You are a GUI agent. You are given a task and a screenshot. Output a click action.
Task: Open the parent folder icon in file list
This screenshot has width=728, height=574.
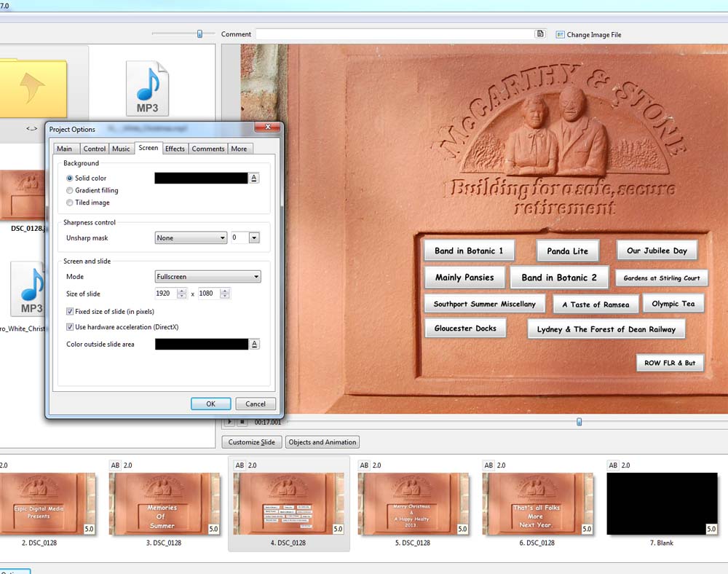click(x=33, y=89)
